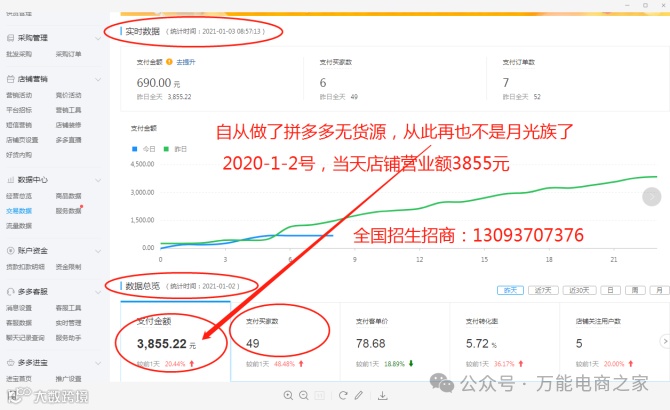Screen dimensions: 670x410
Task: Rotate the image with the rotate icon
Action: [343, 395]
